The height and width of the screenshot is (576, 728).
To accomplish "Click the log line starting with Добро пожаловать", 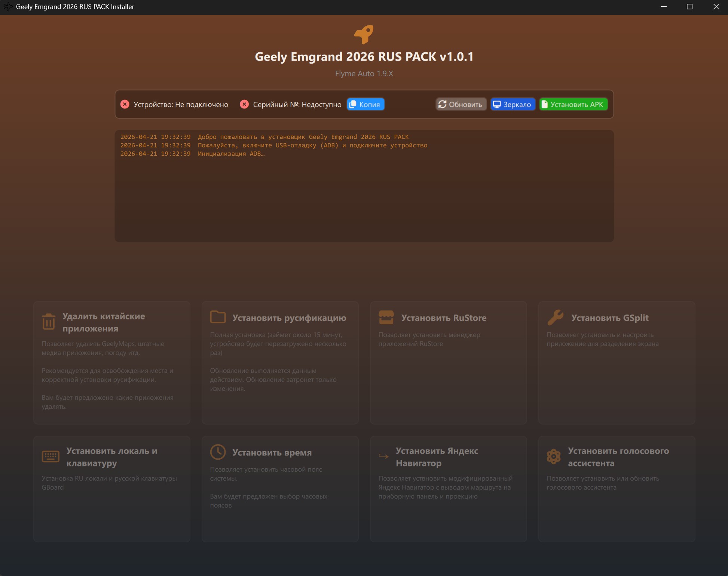I will [264, 137].
